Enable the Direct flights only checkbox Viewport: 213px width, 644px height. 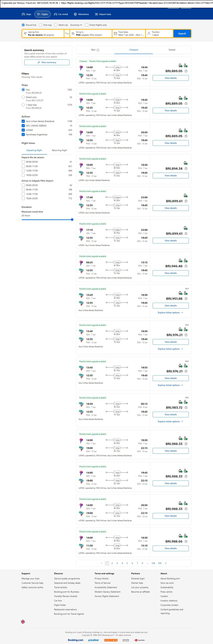coord(87,25)
